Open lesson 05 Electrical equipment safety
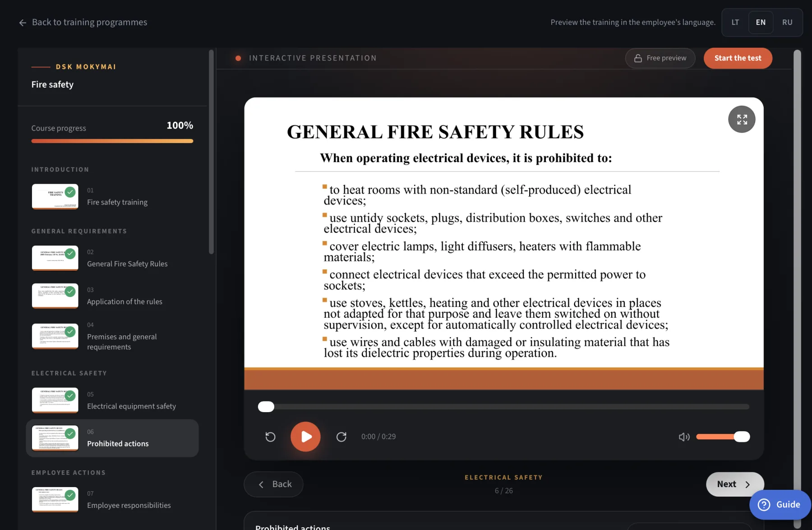The image size is (812, 530). pyautogui.click(x=112, y=400)
